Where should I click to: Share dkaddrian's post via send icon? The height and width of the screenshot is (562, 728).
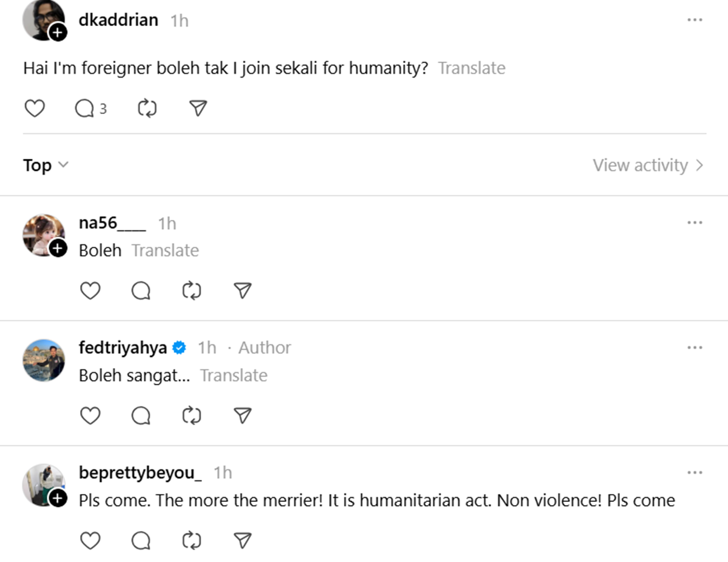[198, 109]
